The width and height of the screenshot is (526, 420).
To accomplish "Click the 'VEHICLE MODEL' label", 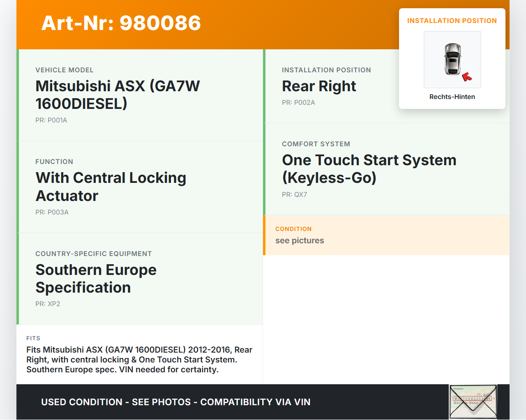I will 65,70.
